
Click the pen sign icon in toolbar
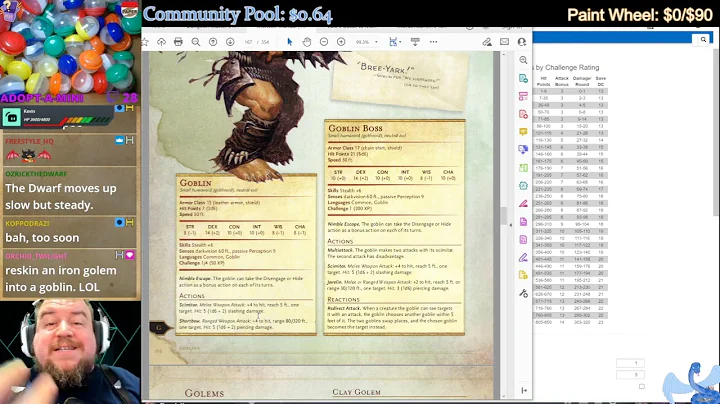[x=487, y=42]
